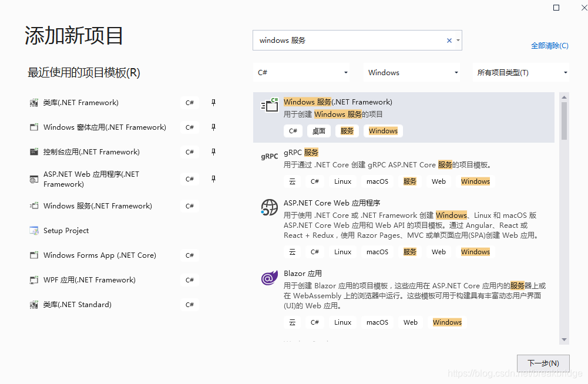Unpin ASP.NET Web 应用程序 template
The image size is (588, 384).
pos(213,179)
